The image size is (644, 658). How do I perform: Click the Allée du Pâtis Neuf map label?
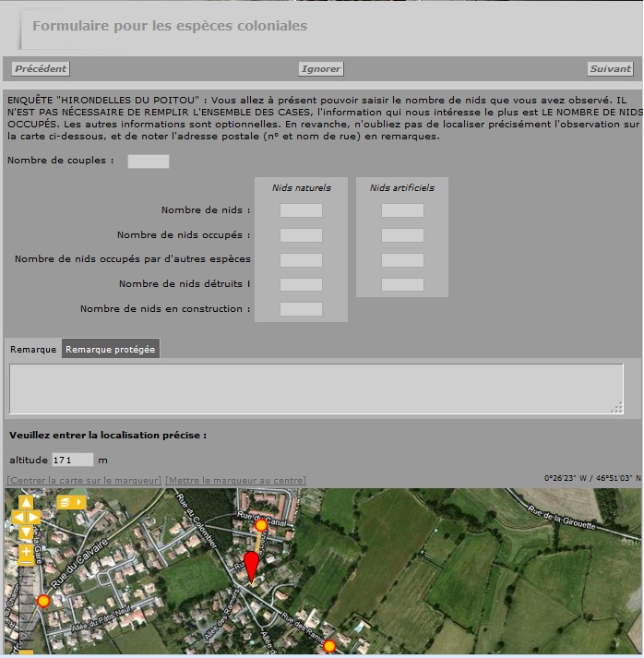[101, 621]
